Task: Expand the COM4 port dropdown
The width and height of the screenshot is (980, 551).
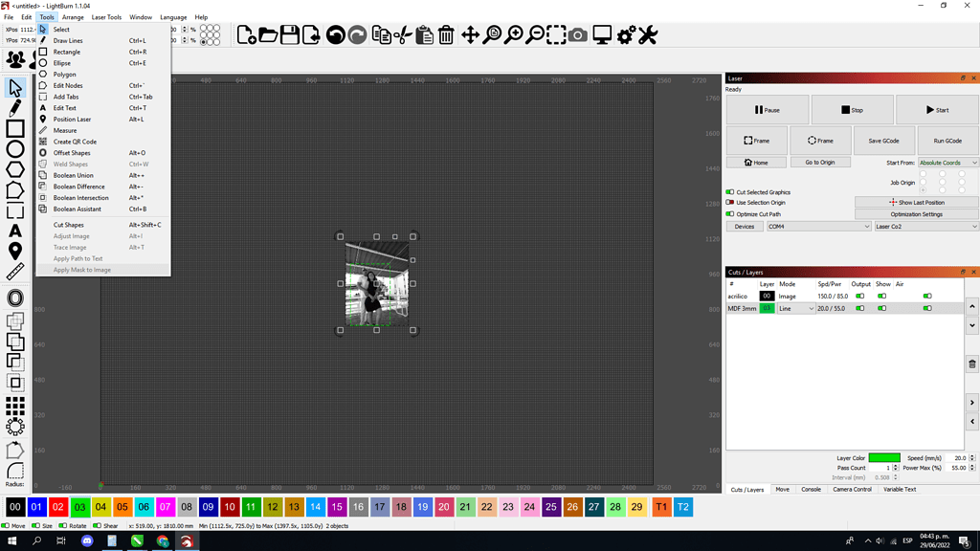Action: [819, 226]
